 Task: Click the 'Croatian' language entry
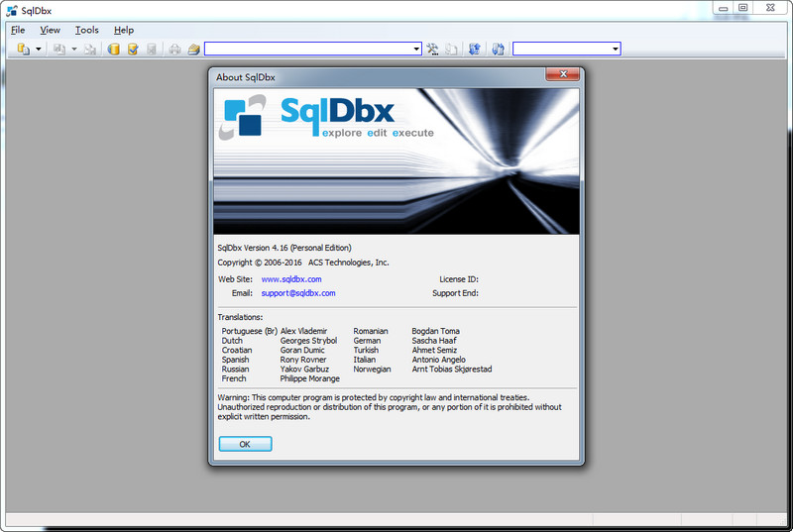(237, 350)
